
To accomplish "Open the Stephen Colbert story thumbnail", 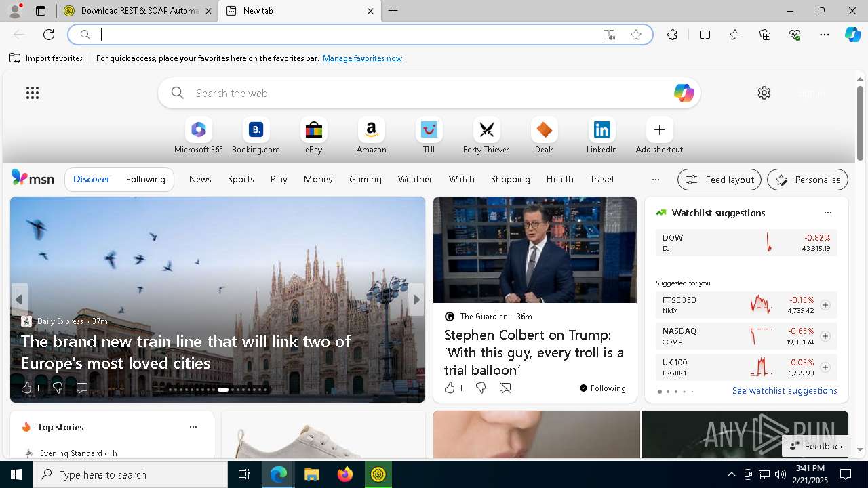I will point(535,250).
